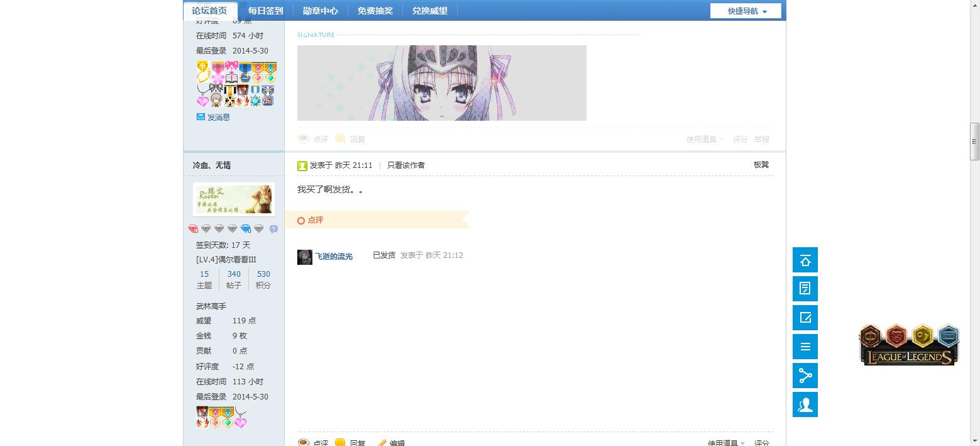Open the 冷血、无情 user profile name
This screenshot has width=980, height=446.
(212, 165)
